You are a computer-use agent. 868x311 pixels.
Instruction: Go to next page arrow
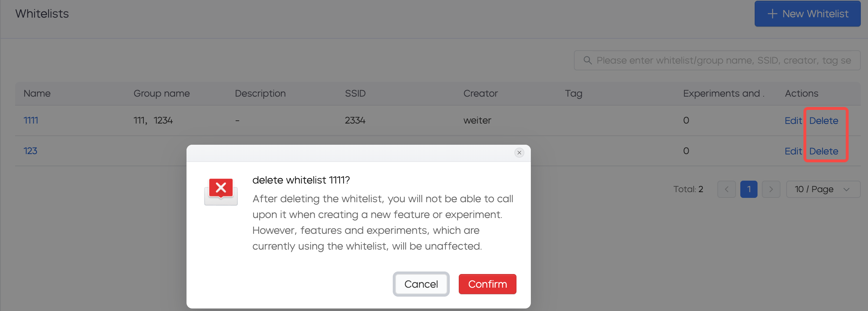point(771,189)
